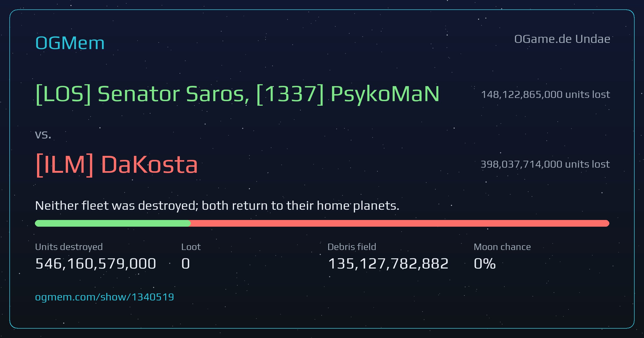
Task: Click defender name [ILM] DaKosta
Action: (x=116, y=165)
